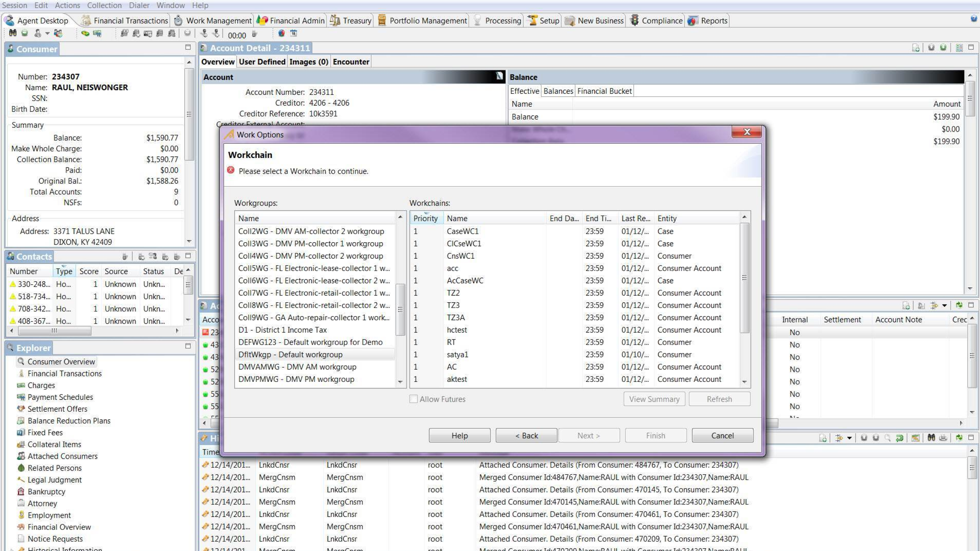Toggle the Allow Futures checkbox

coord(413,399)
